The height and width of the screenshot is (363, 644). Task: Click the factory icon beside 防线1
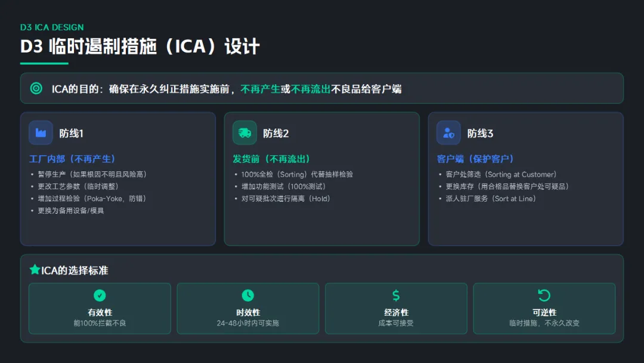click(41, 133)
